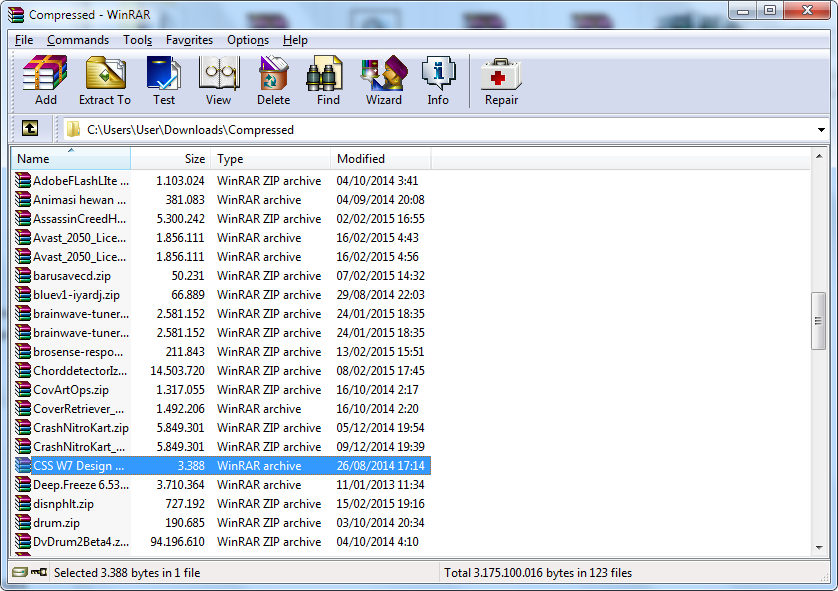838x591 pixels.
Task: Click status text Total 3.175.100.016 bytes
Action: (538, 573)
